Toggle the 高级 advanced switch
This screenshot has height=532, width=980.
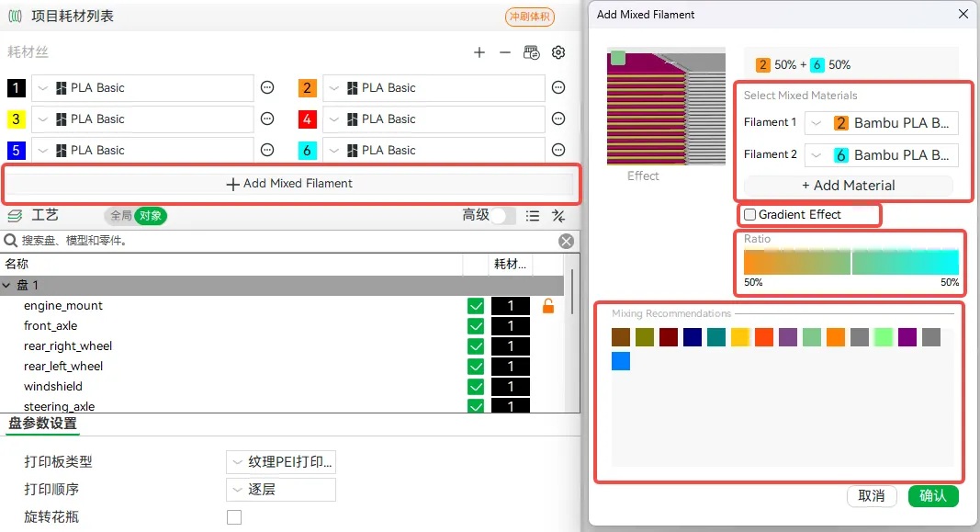pos(502,216)
